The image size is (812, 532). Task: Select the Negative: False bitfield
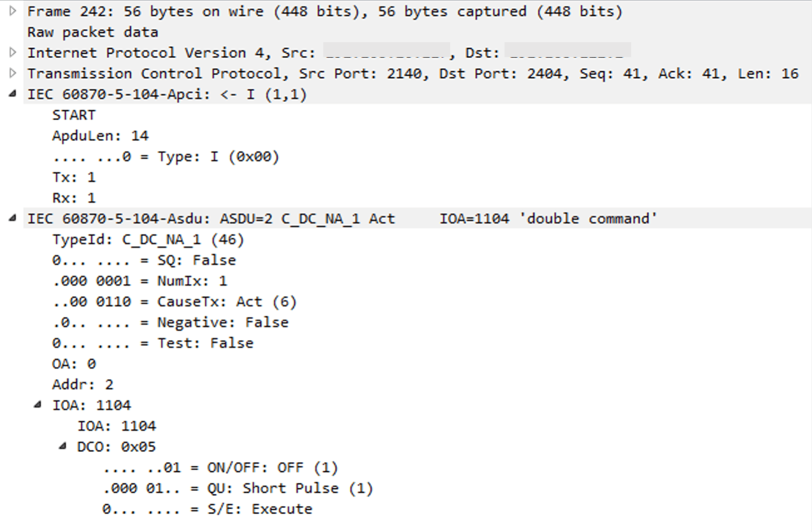[170, 322]
